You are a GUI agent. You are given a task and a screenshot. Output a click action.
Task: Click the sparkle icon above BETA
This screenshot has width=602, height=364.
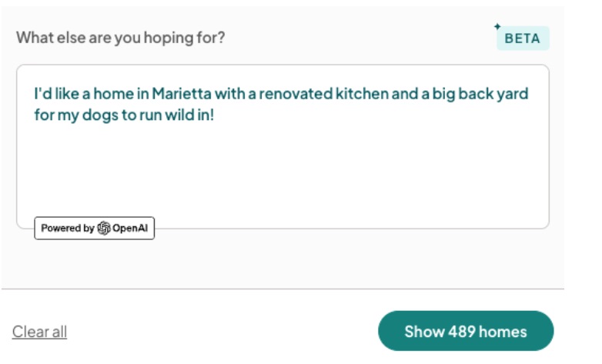497,26
